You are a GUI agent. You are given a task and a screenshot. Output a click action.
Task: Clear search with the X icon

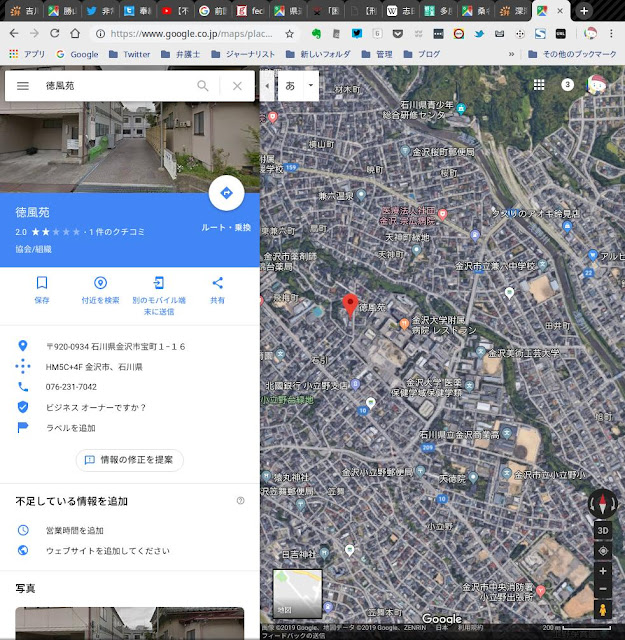pyautogui.click(x=237, y=86)
